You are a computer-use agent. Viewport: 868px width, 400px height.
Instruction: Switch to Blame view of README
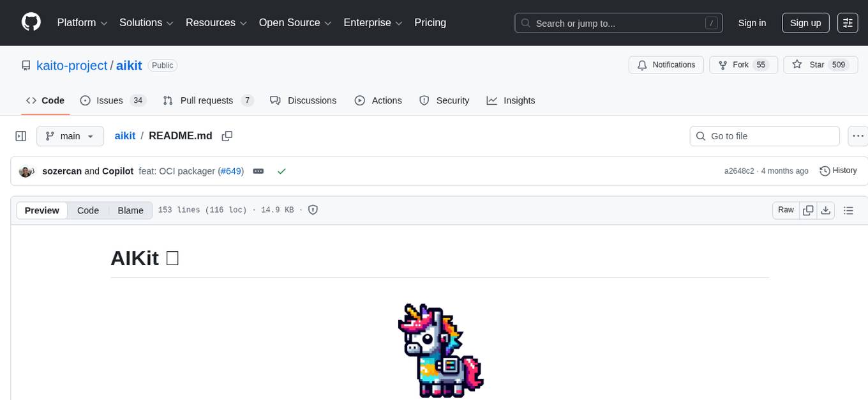(x=130, y=210)
